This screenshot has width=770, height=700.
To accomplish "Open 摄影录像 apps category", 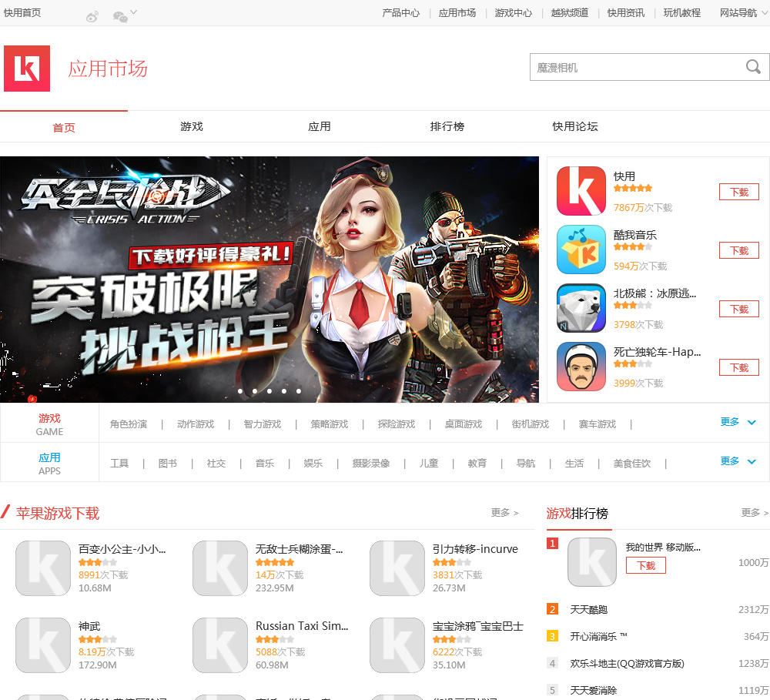I will (x=371, y=464).
